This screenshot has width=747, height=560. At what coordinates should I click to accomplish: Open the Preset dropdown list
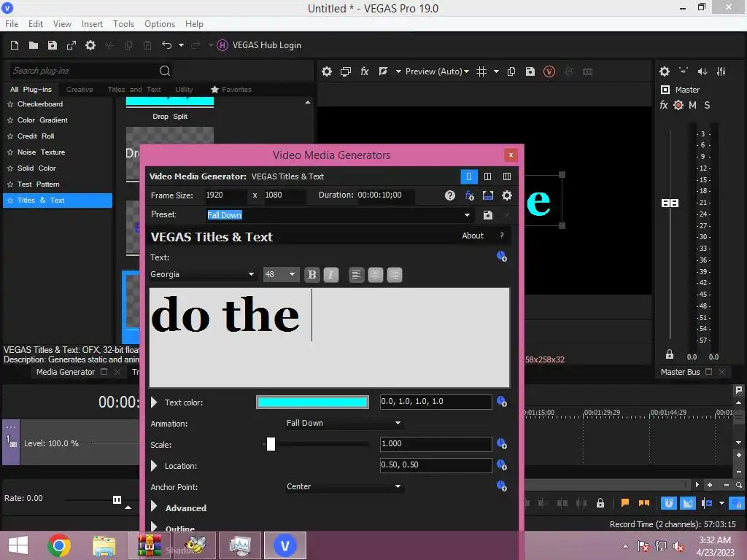coord(467,215)
